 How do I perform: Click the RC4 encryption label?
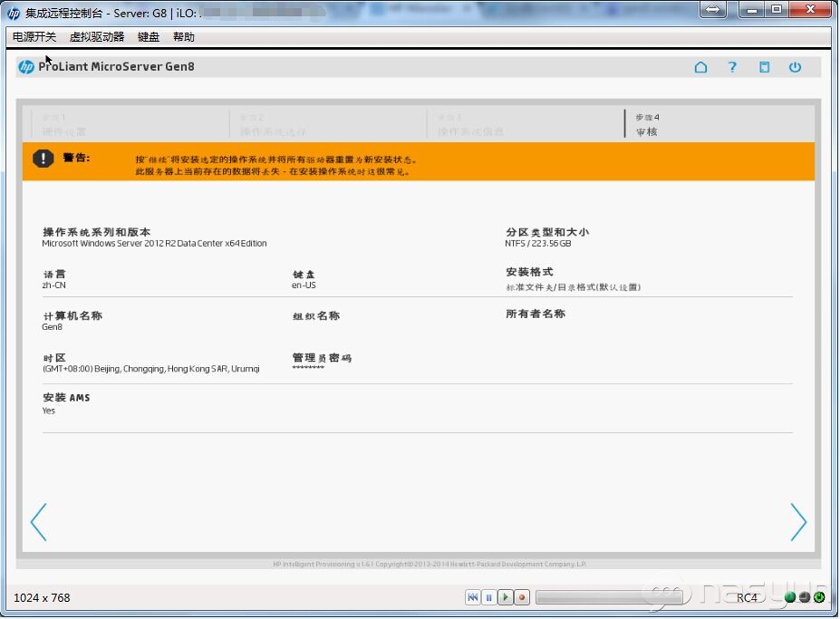click(x=748, y=598)
